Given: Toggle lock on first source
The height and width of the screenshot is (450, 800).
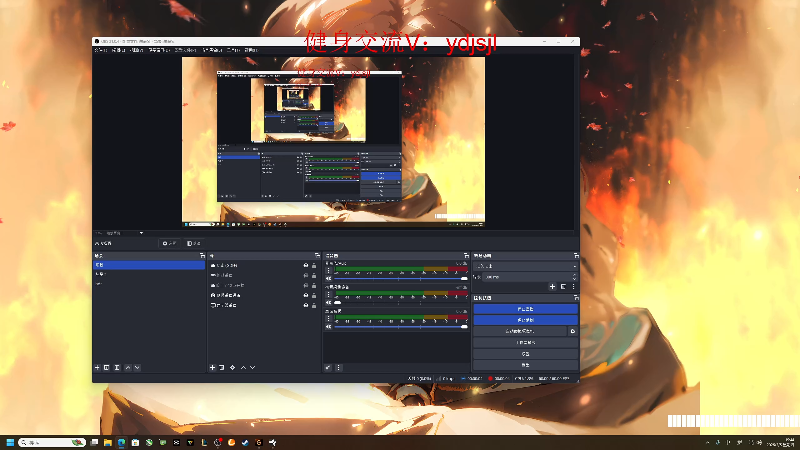Looking at the screenshot, I should (314, 265).
